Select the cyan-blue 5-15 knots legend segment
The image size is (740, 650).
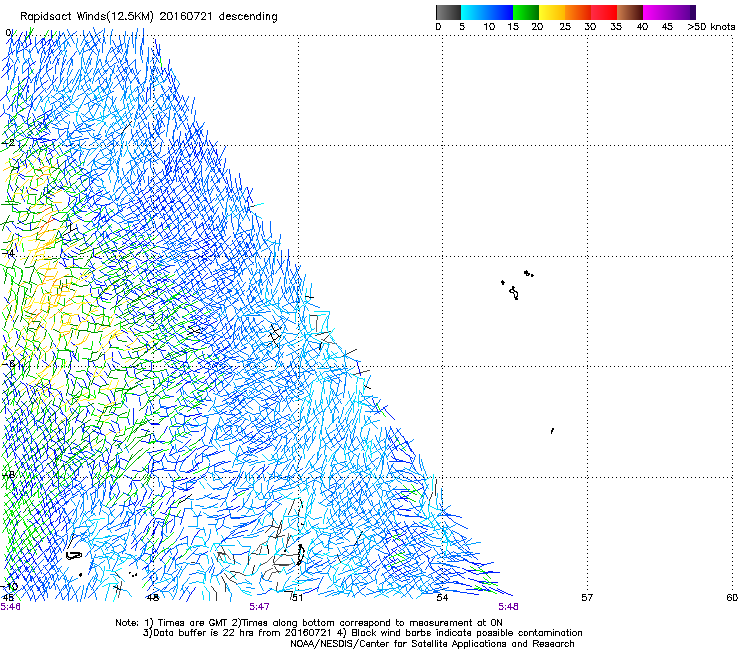point(487,12)
